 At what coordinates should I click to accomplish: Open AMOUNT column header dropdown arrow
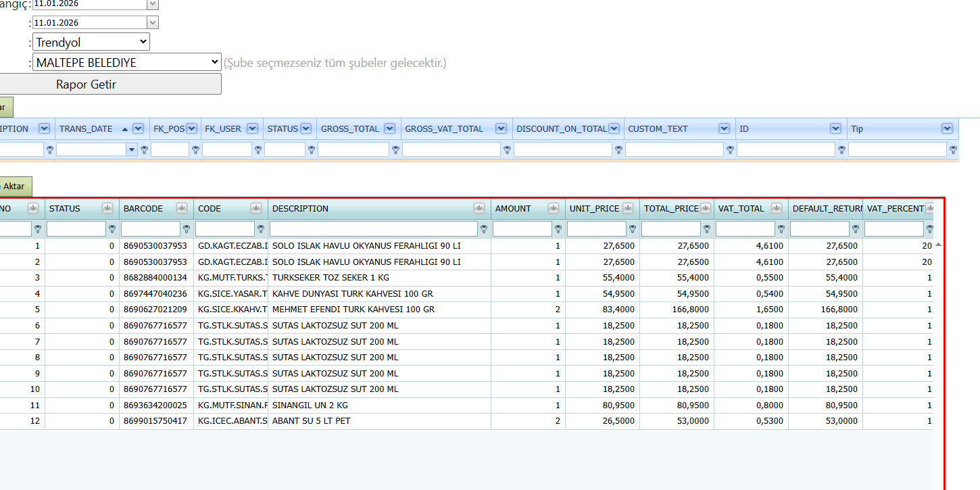point(554,208)
